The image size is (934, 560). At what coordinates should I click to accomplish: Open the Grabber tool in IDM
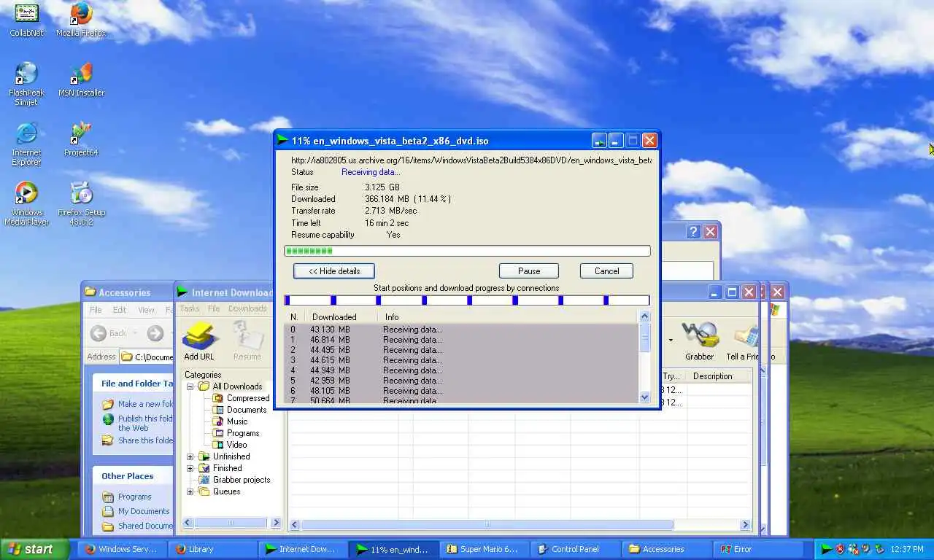699,341
